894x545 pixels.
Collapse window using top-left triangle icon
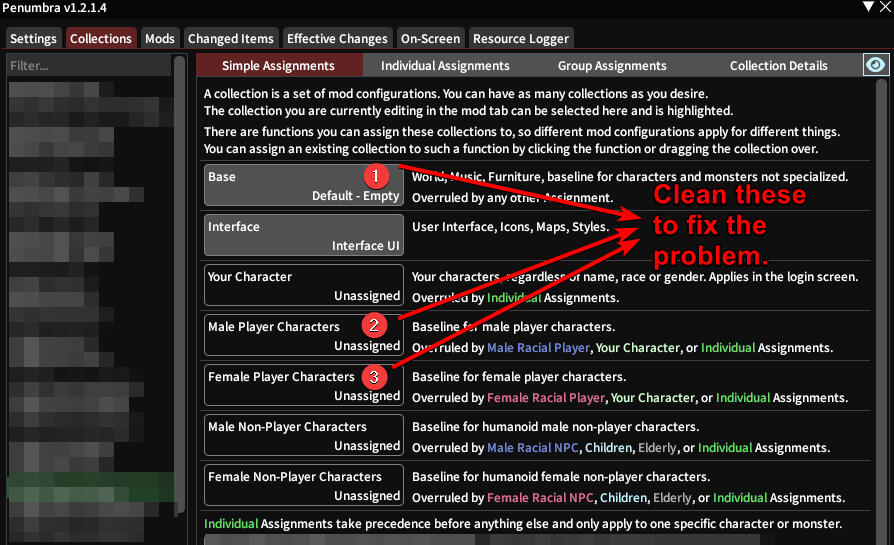pos(866,8)
